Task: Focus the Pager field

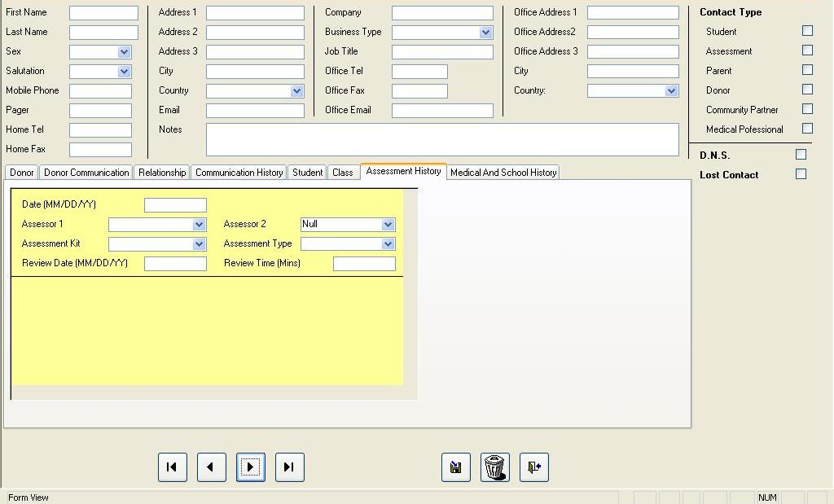Action: point(100,111)
